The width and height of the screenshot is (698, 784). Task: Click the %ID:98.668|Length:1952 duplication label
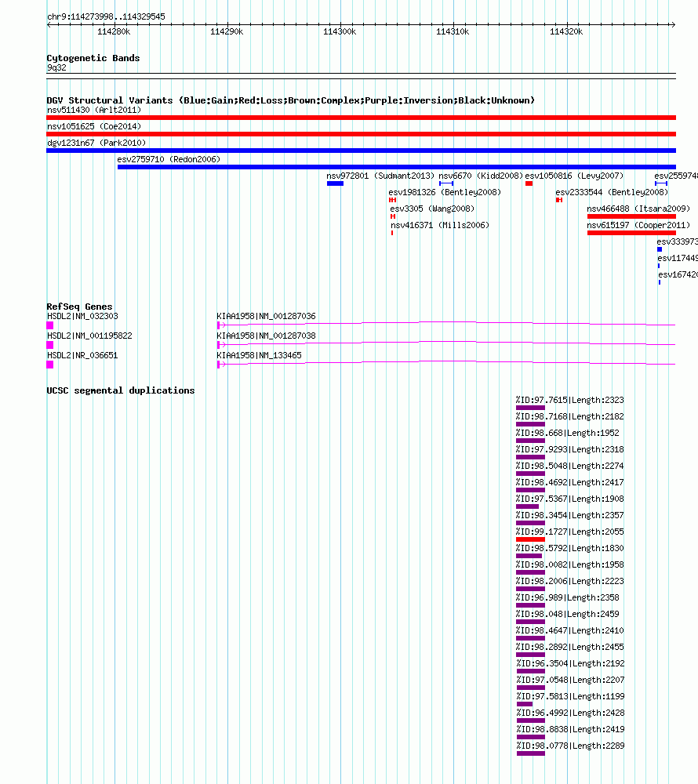[x=568, y=434]
